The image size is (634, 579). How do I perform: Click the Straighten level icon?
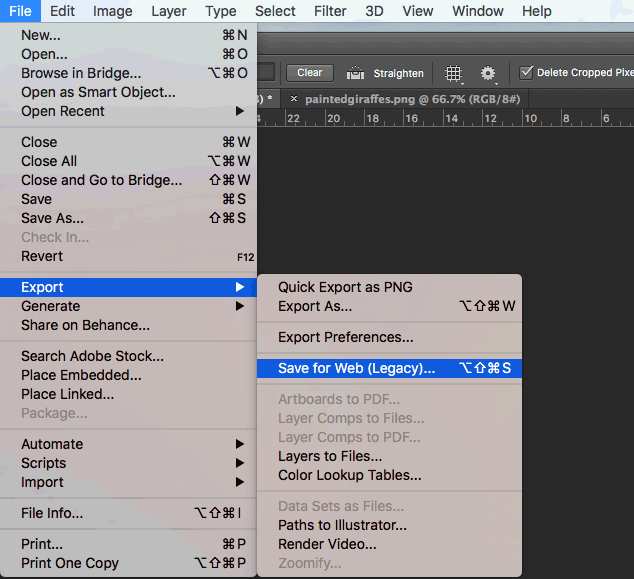[x=355, y=73]
